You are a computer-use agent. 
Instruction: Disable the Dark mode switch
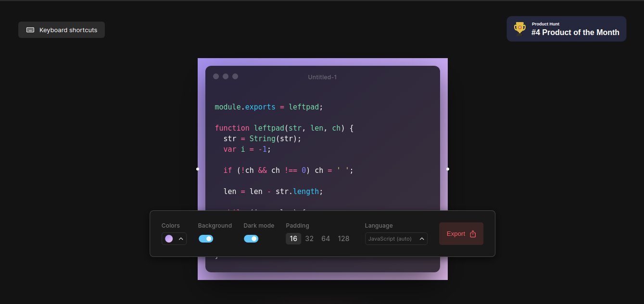tap(251, 239)
